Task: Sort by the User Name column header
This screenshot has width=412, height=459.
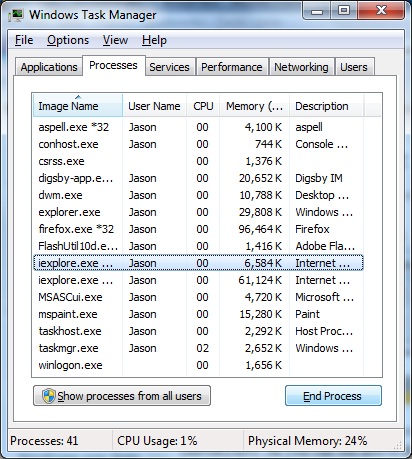Action: click(x=154, y=106)
